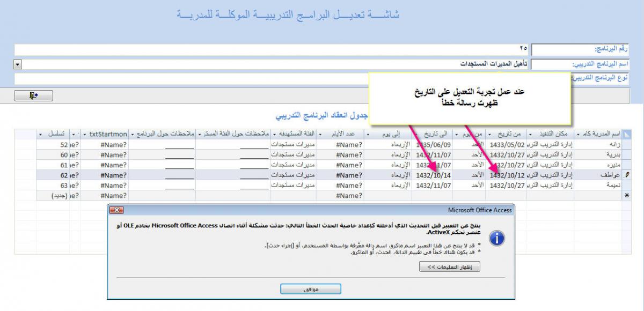Click إدارة التدريب location cell in منيره row
The height and width of the screenshot is (311, 644).
pyautogui.click(x=550, y=165)
